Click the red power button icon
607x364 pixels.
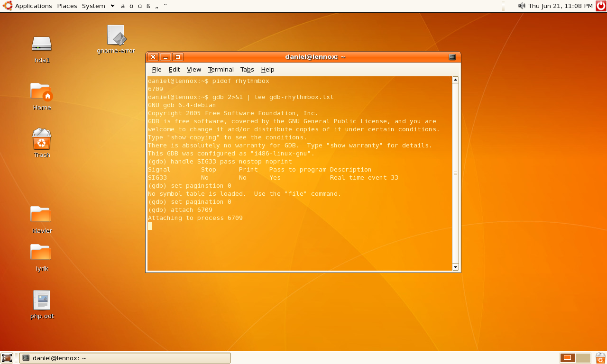[x=601, y=6]
